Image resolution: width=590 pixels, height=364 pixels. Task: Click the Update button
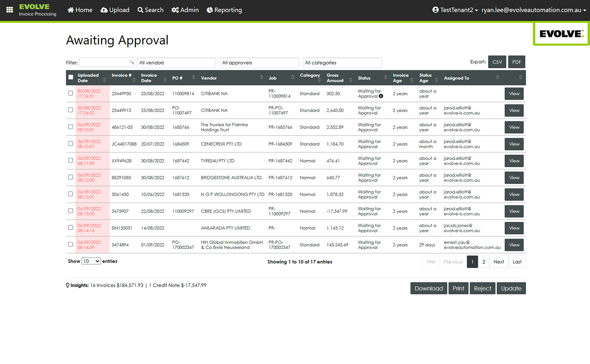(511, 288)
